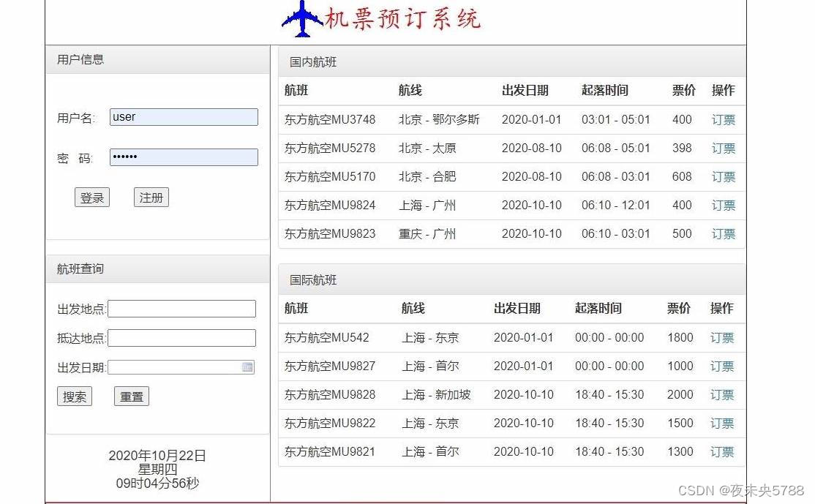The height and width of the screenshot is (504, 815).
Task: Book flight MU9822 via 订票 link
Action: tap(722, 424)
